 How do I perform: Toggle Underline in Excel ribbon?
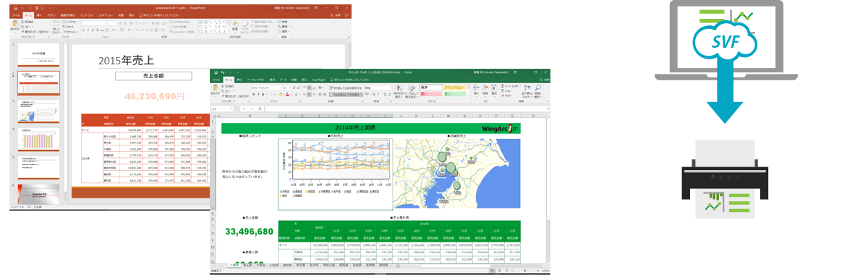pos(263,95)
